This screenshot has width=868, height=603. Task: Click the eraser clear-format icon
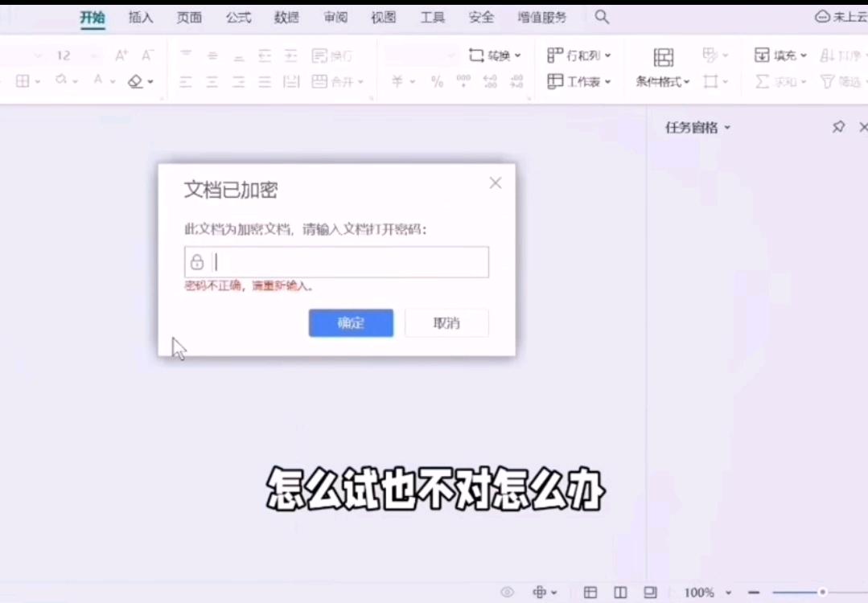[135, 81]
